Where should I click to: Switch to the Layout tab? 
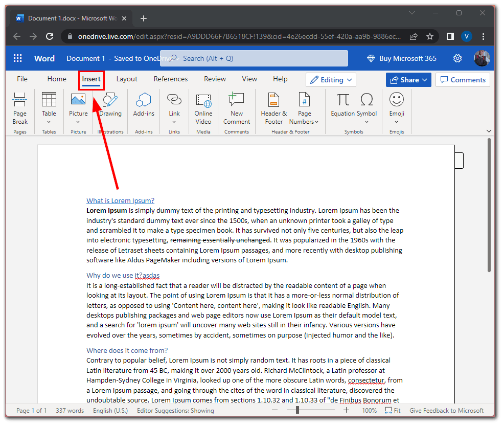[127, 79]
